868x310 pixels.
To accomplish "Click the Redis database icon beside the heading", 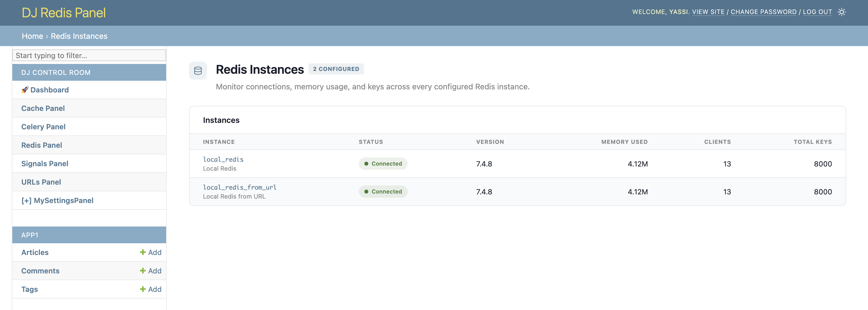I will [x=198, y=71].
